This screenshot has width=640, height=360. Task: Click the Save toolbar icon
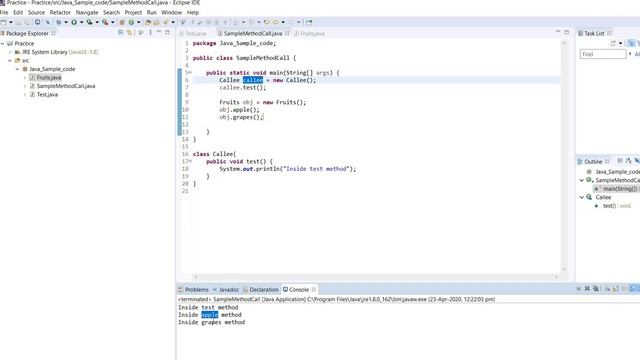[x=18, y=22]
